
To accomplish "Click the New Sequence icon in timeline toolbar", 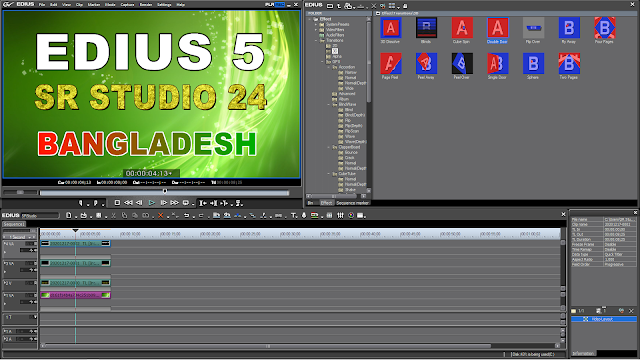I will point(69,215).
